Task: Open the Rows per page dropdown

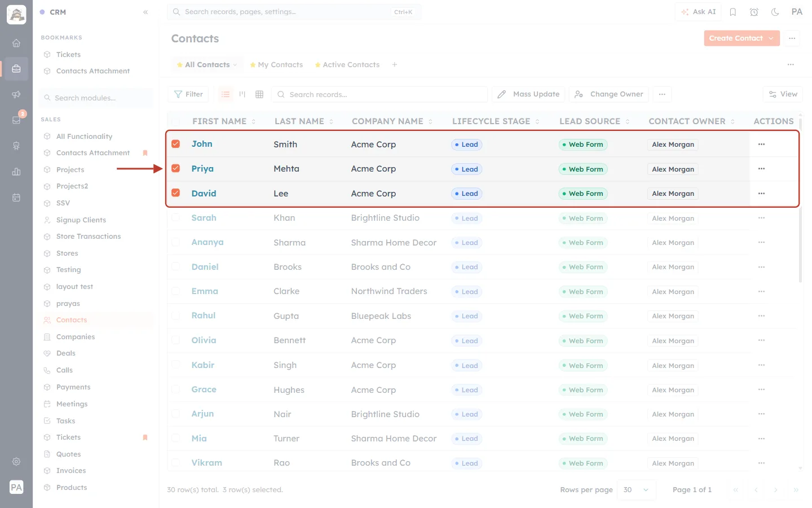Action: click(x=637, y=490)
